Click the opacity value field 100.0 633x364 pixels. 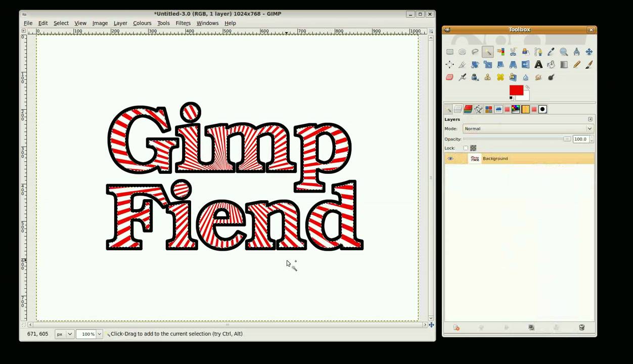click(x=580, y=139)
